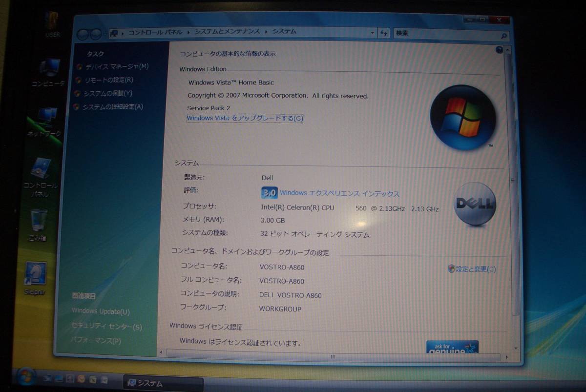Click Windows Vista をアップグレードする(G) link

click(245, 118)
